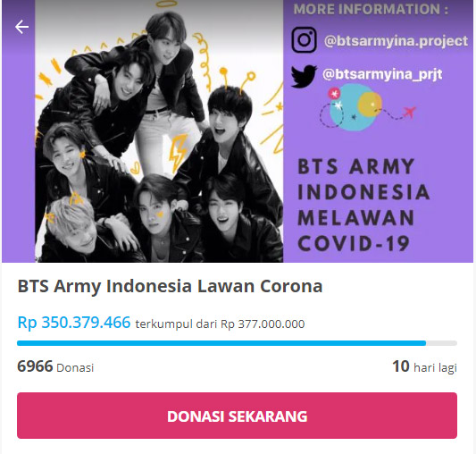Click the pink star badge on globe
Image resolution: width=476 pixels, height=454 pixels.
coord(334,93)
